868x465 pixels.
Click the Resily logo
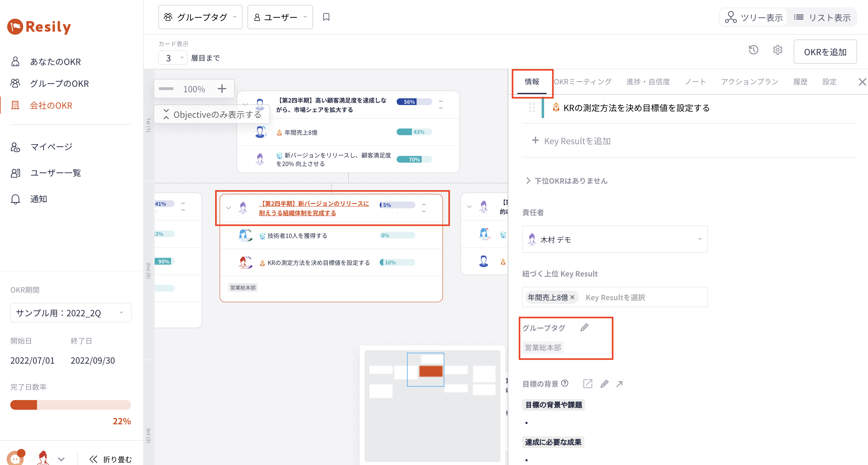tap(39, 27)
